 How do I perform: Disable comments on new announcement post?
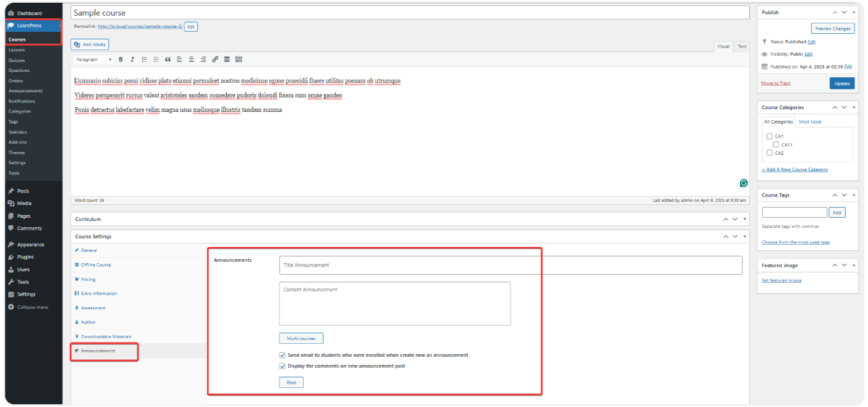[282, 366]
